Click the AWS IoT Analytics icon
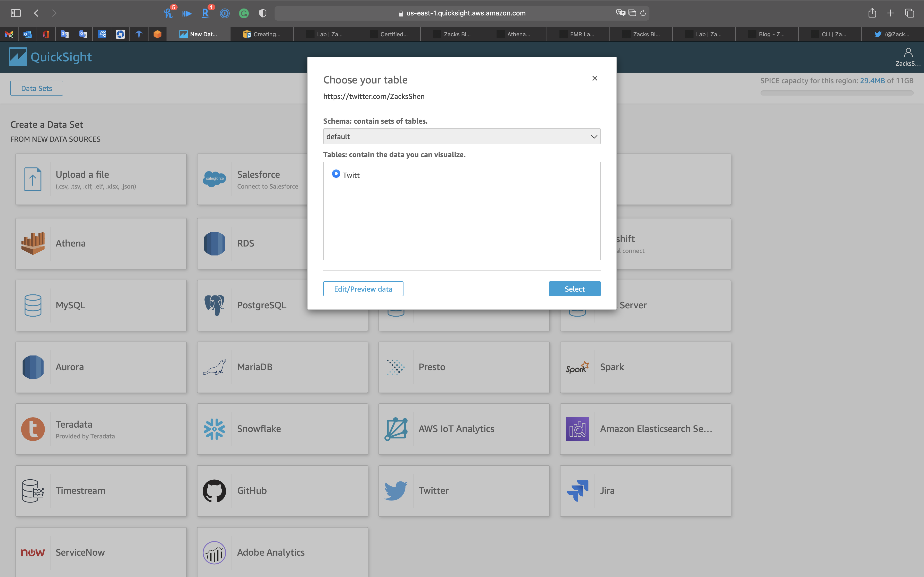Screen dimensions: 924x577 pos(395,429)
